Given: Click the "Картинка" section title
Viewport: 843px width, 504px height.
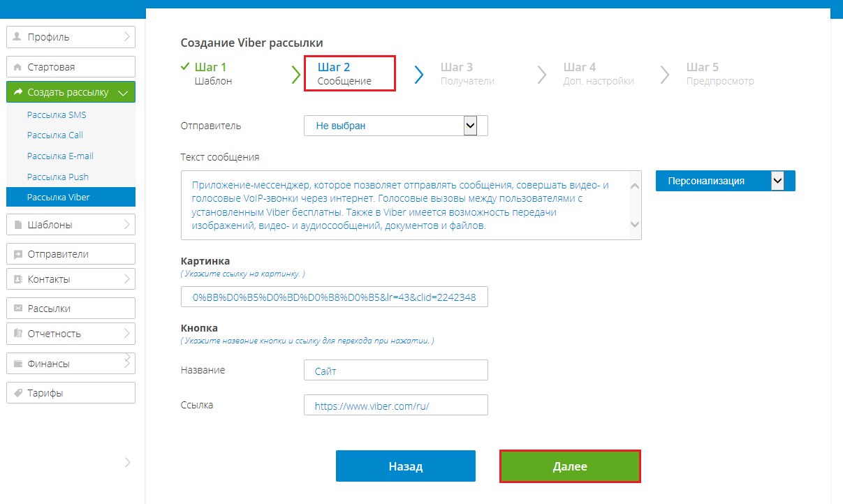Looking at the screenshot, I should (x=205, y=261).
